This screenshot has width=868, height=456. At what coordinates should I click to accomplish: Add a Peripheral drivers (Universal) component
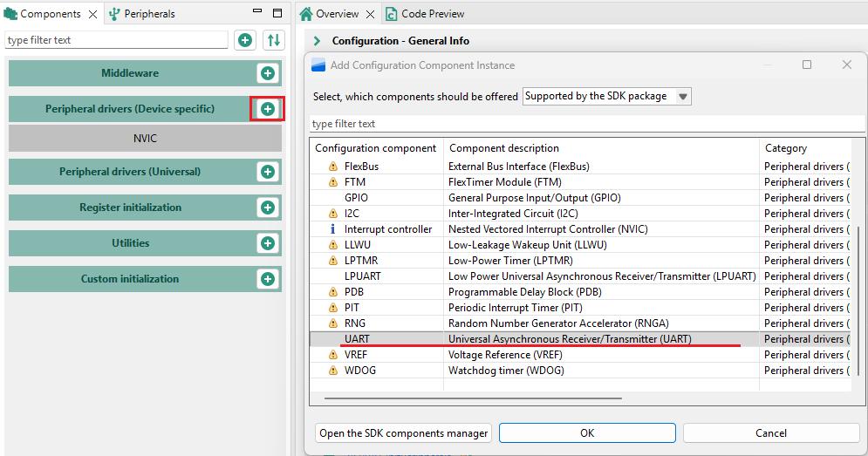[x=268, y=172]
